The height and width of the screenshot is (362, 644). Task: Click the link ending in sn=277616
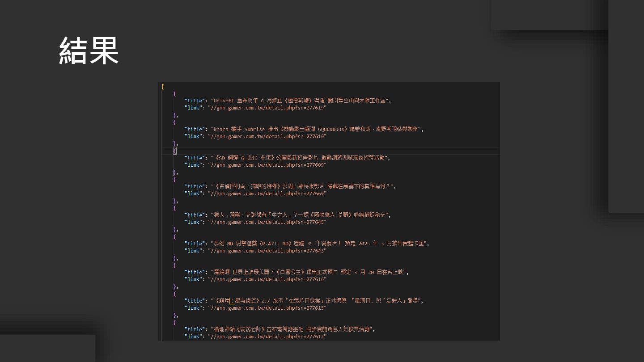(x=255, y=279)
